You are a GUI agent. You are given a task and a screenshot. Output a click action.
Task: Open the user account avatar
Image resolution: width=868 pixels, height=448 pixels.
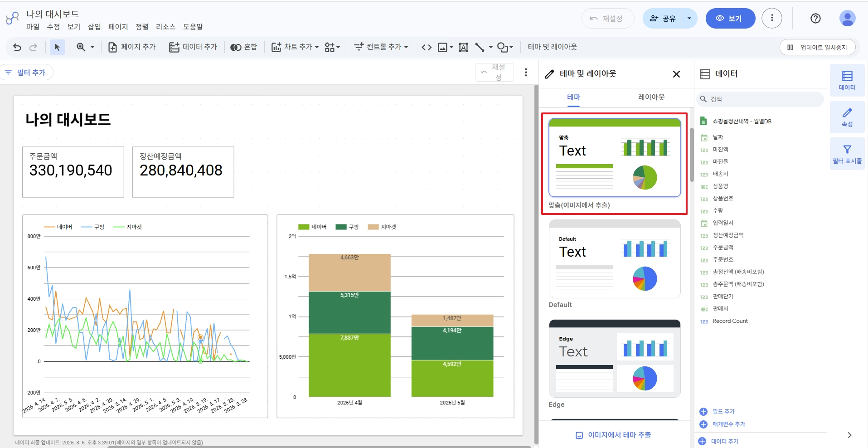[847, 19]
